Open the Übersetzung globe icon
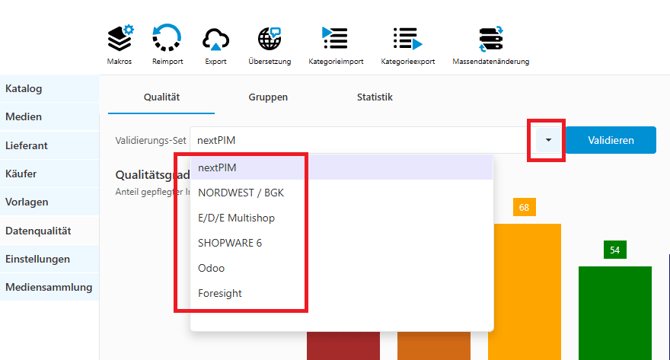 [x=270, y=38]
